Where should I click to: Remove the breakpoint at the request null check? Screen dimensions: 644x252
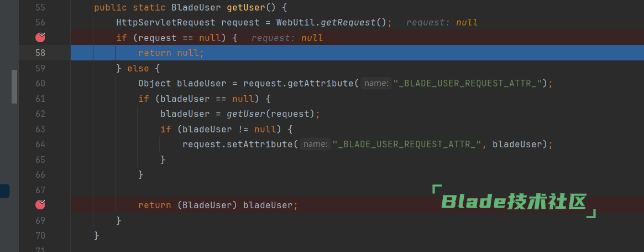coord(40,38)
